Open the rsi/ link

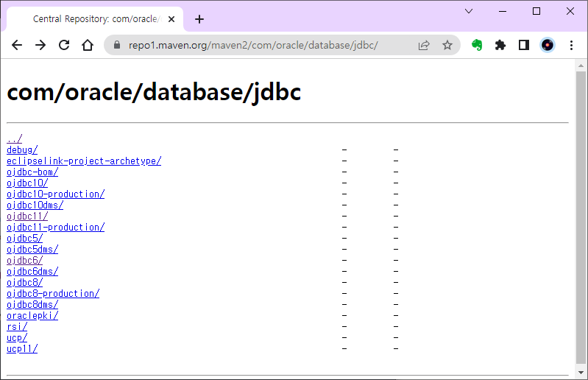(x=17, y=327)
